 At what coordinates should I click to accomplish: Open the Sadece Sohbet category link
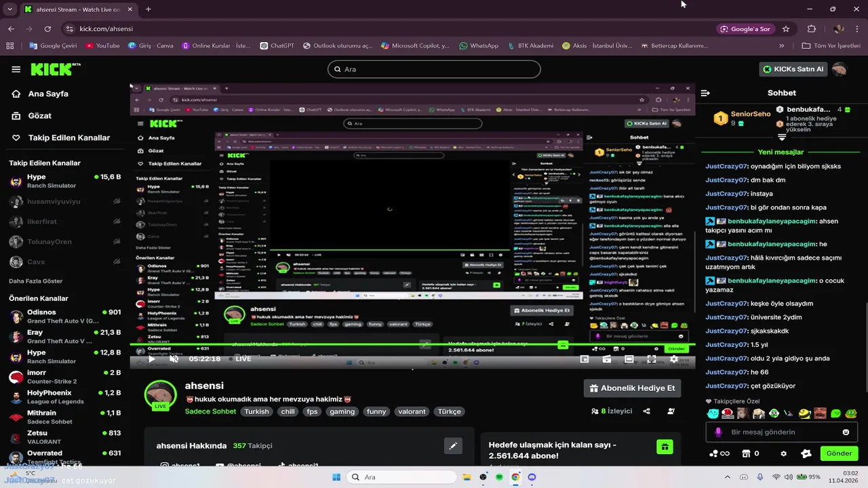point(210,411)
